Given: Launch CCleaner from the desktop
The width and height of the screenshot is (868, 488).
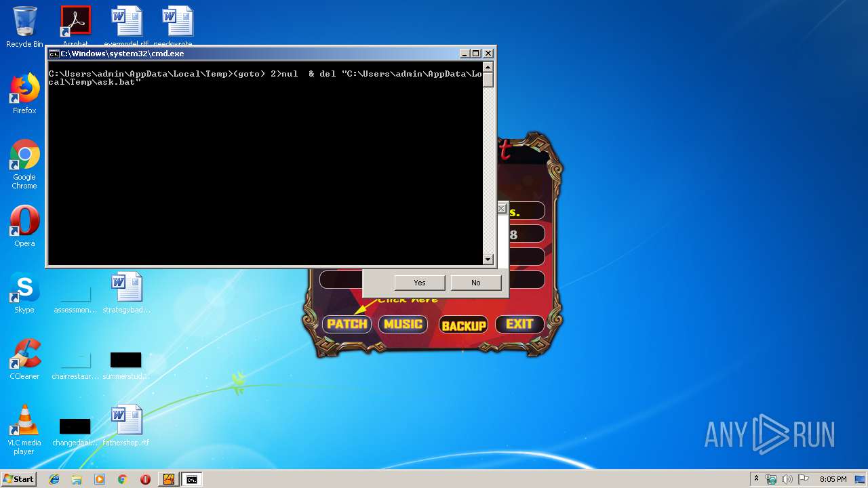Looking at the screenshot, I should (24, 359).
